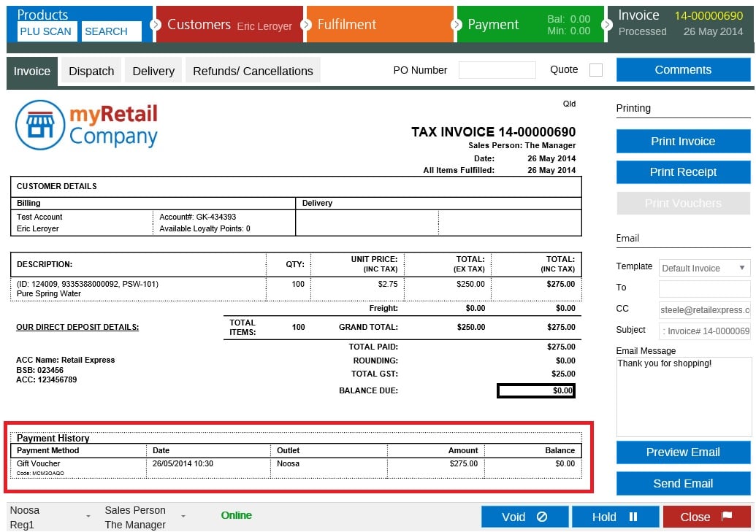This screenshot has width=756, height=532.
Task: Click invoice number 14-00000690 in header
Action: (x=709, y=16)
